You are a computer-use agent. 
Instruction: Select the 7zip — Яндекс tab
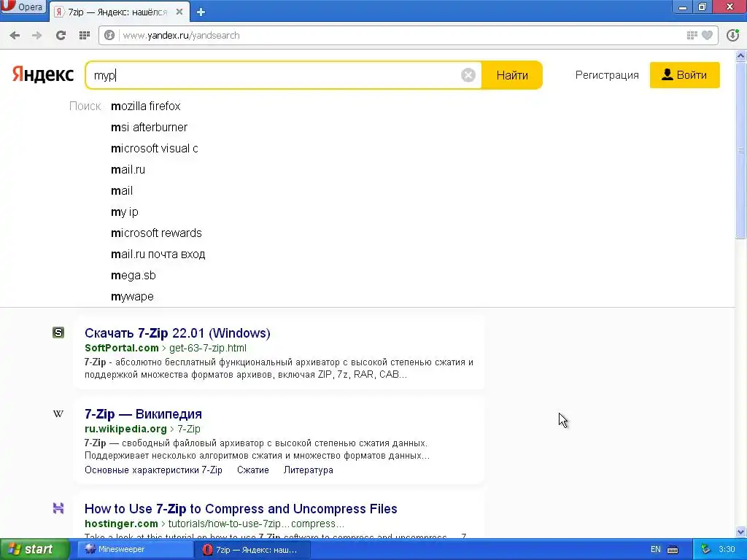119,12
